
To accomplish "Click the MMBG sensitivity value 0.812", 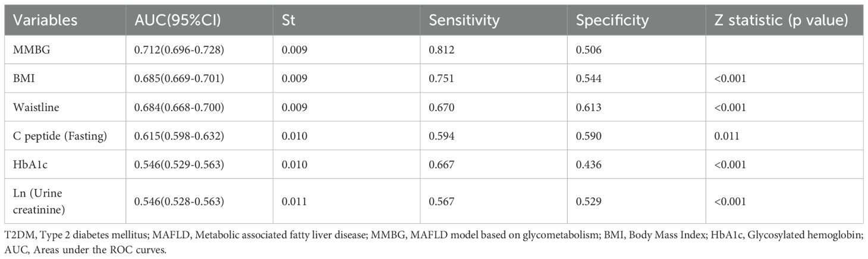I will pyautogui.click(x=441, y=50).
